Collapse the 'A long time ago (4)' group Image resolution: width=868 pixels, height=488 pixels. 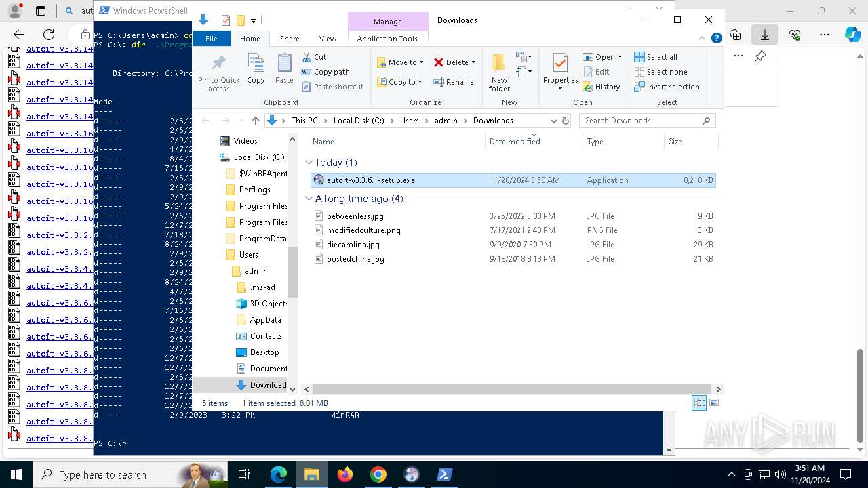[309, 199]
